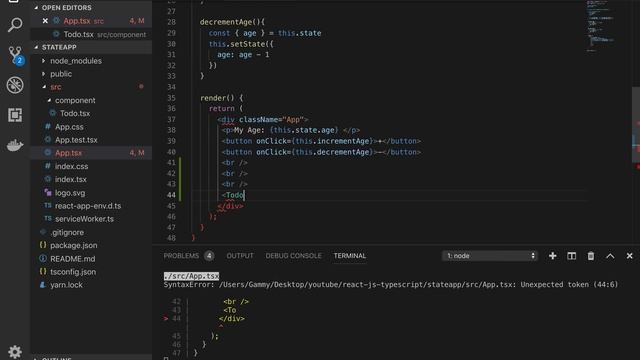Open index.tsx file
The height and width of the screenshot is (360, 640).
71,179
